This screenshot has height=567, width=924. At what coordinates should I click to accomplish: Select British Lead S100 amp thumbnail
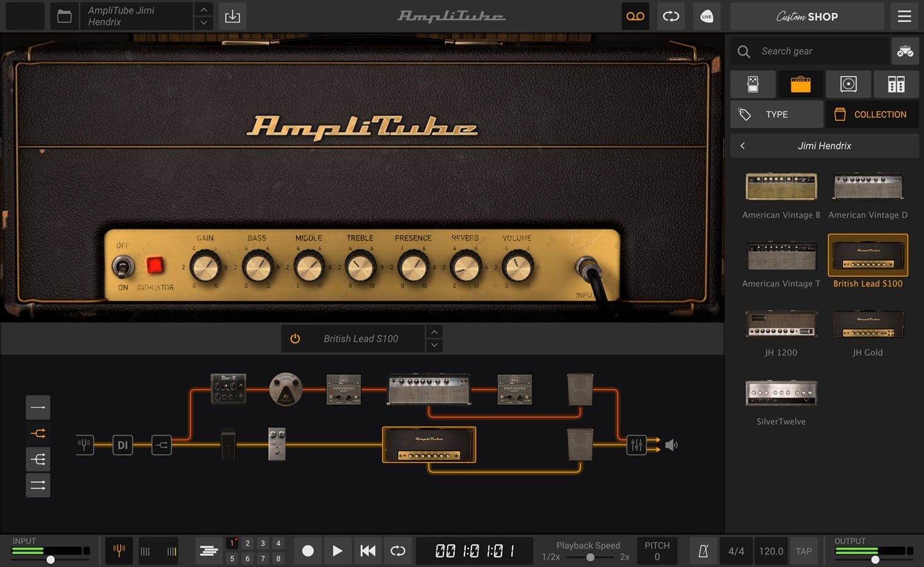(868, 255)
